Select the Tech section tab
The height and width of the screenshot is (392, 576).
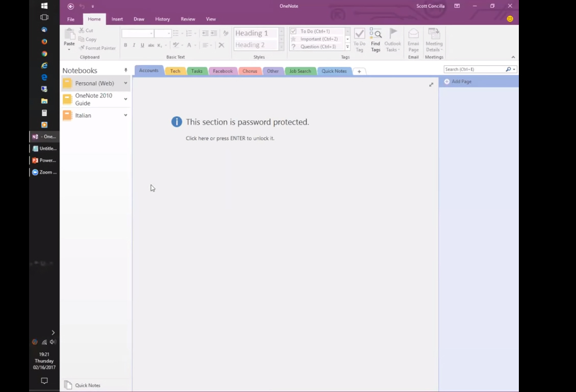pos(175,71)
